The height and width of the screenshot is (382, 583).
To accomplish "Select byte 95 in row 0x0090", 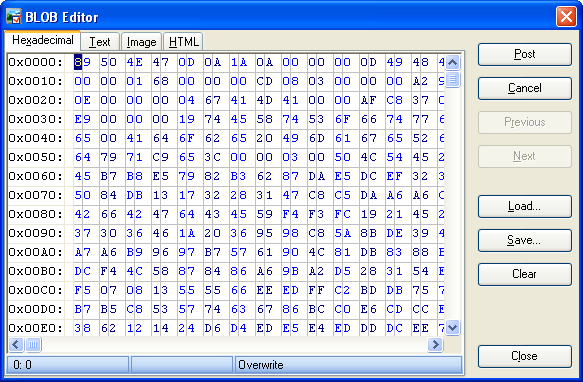I will tap(264, 233).
